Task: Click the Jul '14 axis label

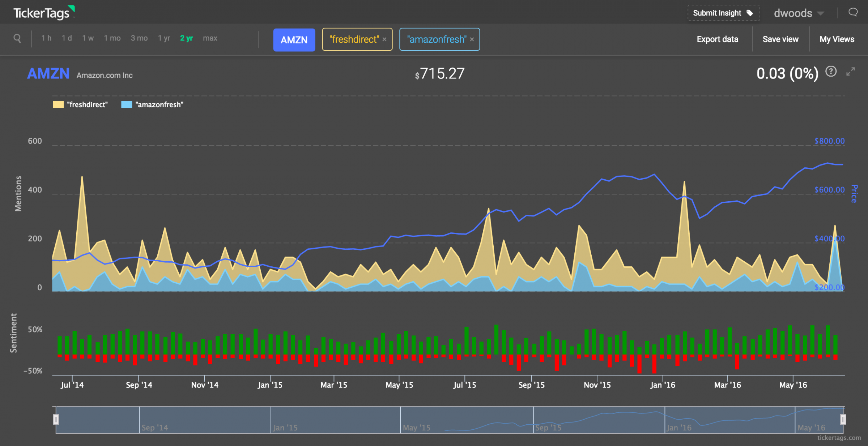Action: click(72, 385)
